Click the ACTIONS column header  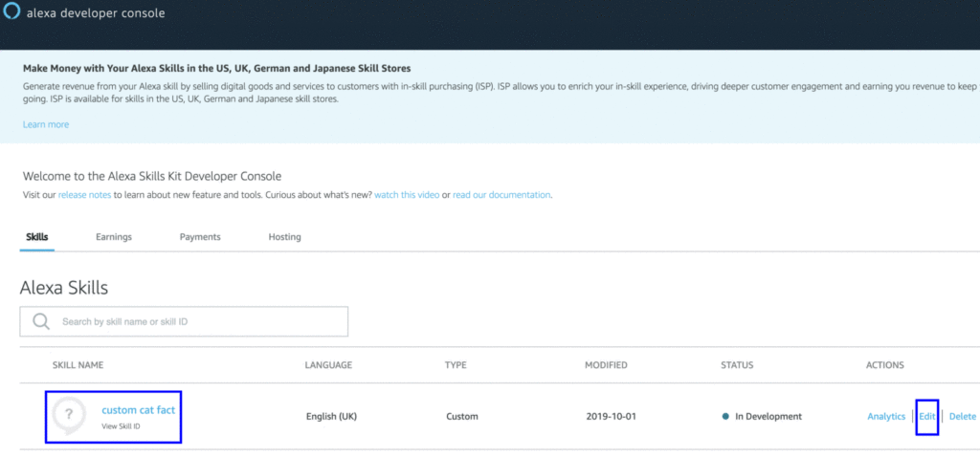(x=885, y=364)
